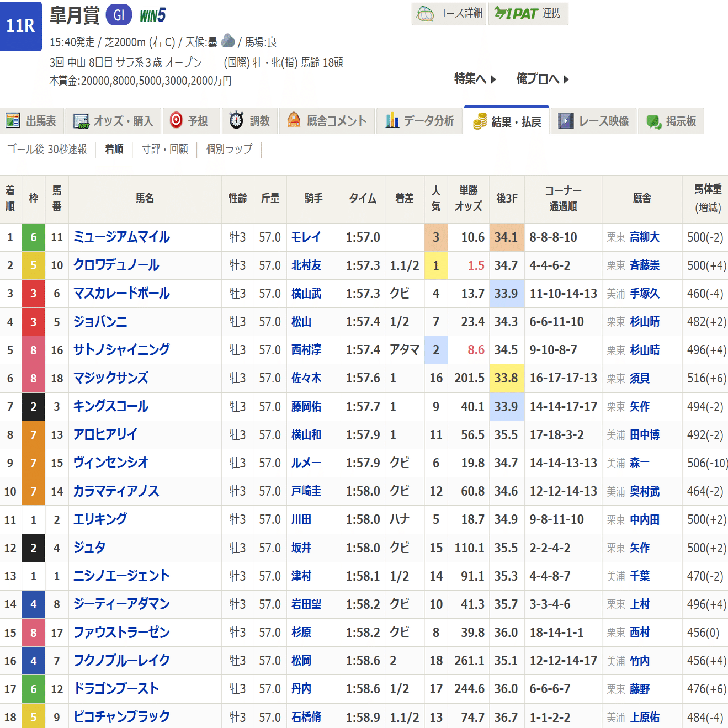
Task: Click the レース映像 video film icon
Action: 566,121
